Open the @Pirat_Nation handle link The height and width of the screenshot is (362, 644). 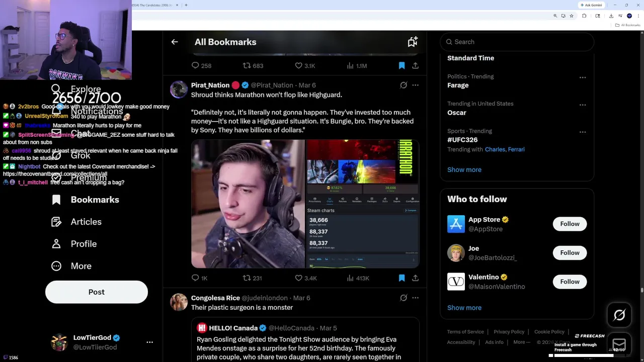click(x=272, y=85)
